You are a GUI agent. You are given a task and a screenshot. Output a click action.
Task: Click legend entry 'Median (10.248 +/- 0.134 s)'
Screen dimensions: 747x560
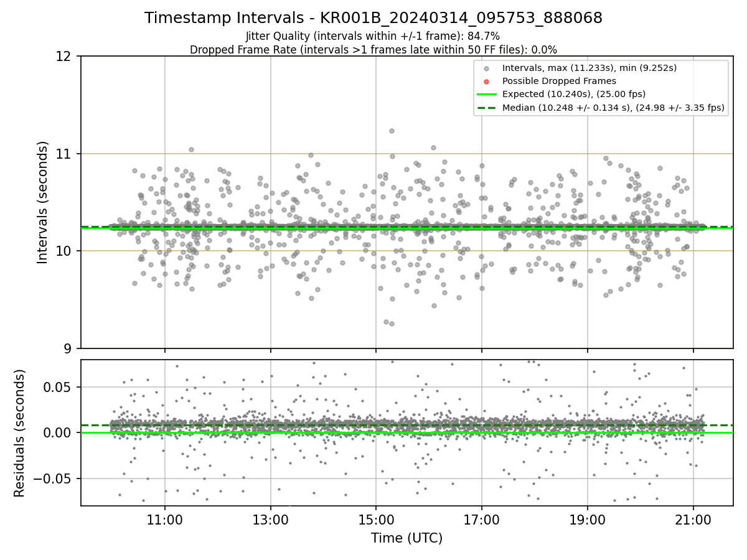coord(613,108)
